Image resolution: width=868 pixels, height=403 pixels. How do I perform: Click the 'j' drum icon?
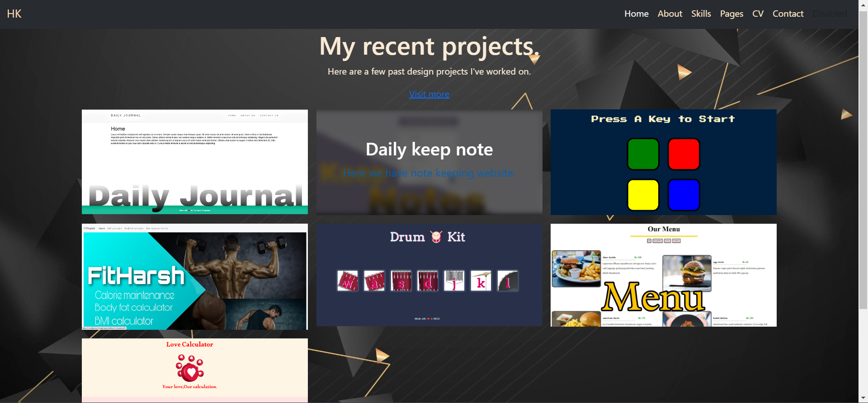pyautogui.click(x=454, y=281)
